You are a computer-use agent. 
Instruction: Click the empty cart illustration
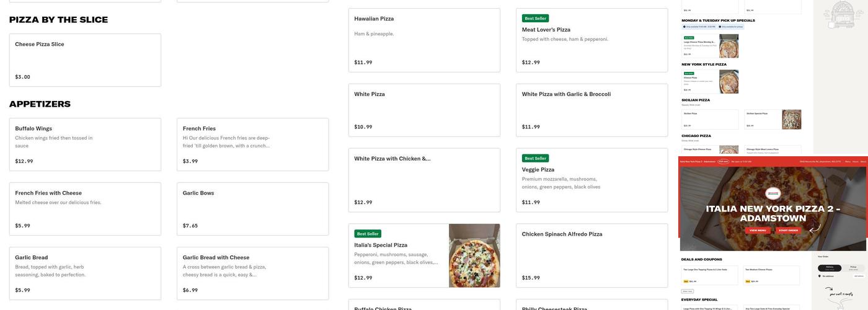tap(841, 293)
